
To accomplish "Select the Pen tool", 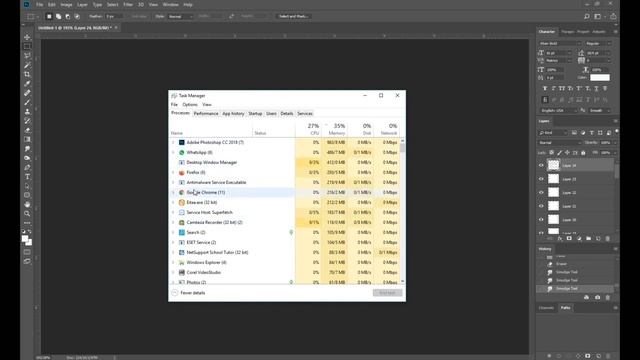I will tap(27, 167).
